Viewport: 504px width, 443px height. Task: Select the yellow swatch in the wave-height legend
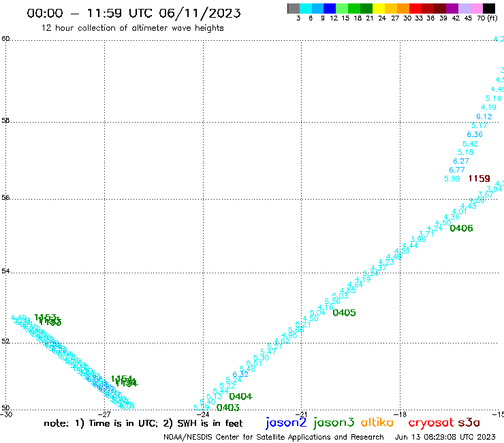click(379, 8)
